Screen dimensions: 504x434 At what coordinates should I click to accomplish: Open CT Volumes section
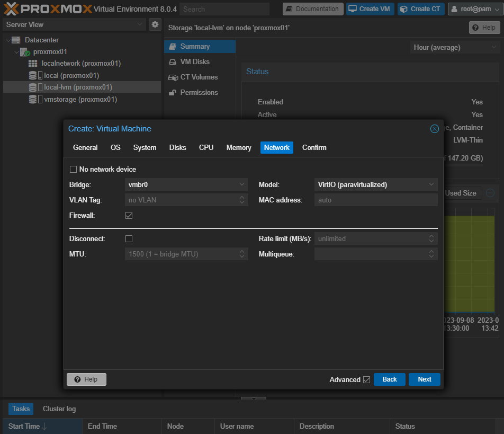(199, 77)
